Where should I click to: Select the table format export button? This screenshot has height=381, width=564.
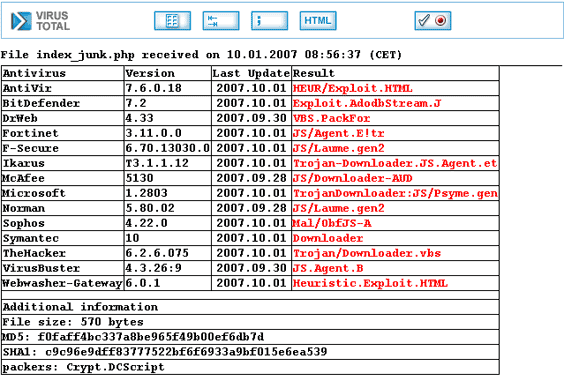172,21
